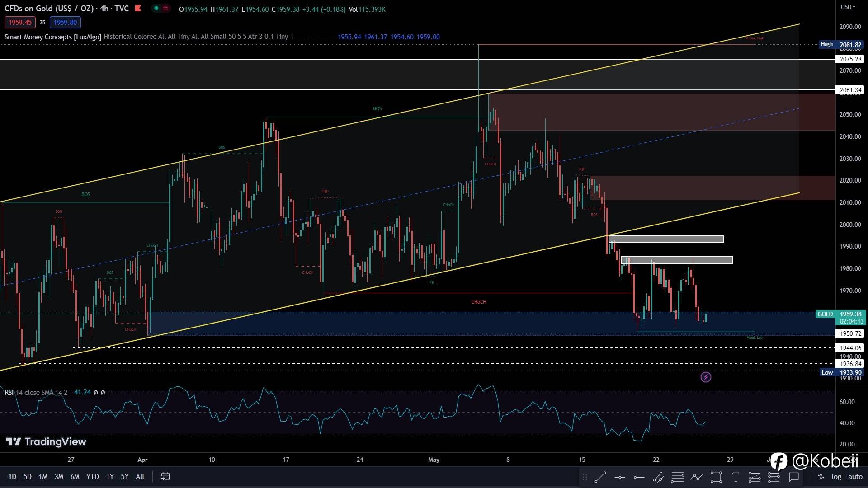Screen dimensions: 868x488
Task: Open the USD currency dropdown
Action: [848, 7]
